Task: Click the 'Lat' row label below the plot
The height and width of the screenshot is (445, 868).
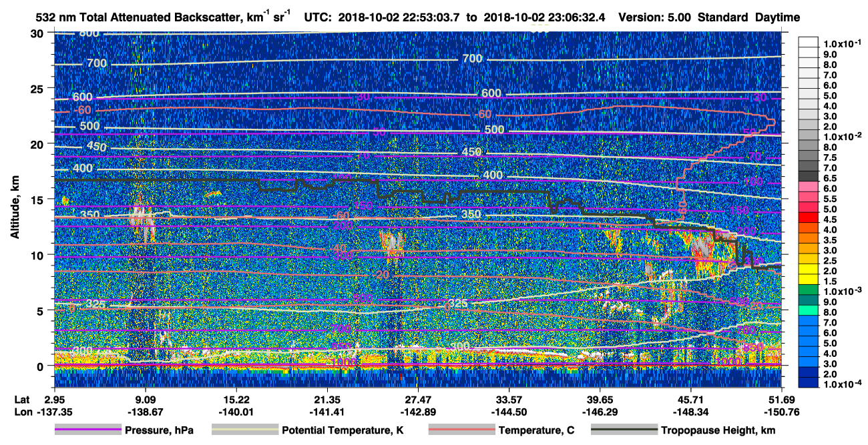Action: [21, 399]
